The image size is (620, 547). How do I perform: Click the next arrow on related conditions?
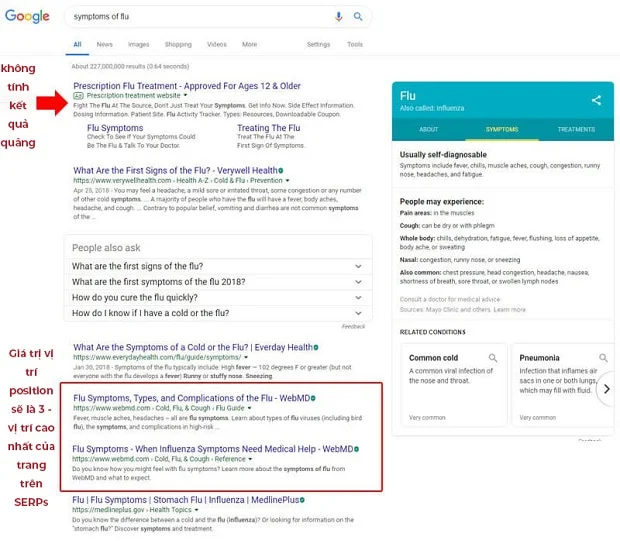pos(604,389)
